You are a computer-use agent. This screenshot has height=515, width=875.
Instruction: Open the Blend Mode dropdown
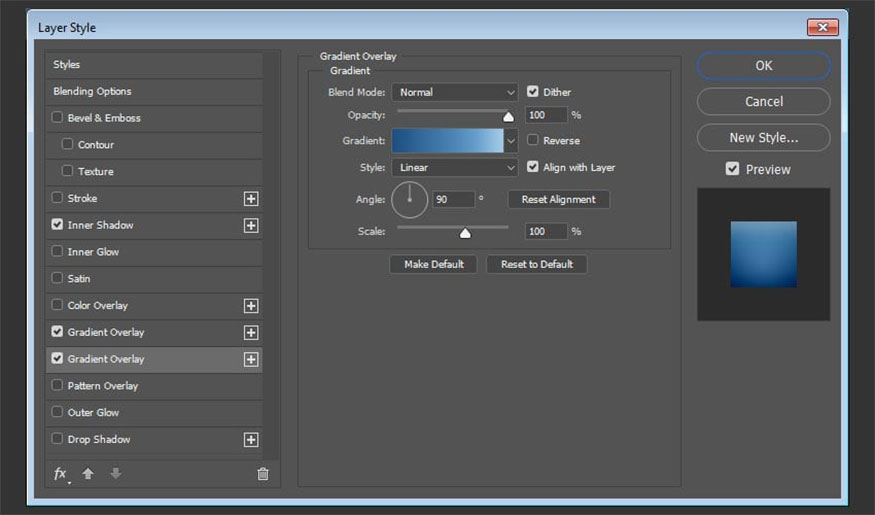[454, 92]
